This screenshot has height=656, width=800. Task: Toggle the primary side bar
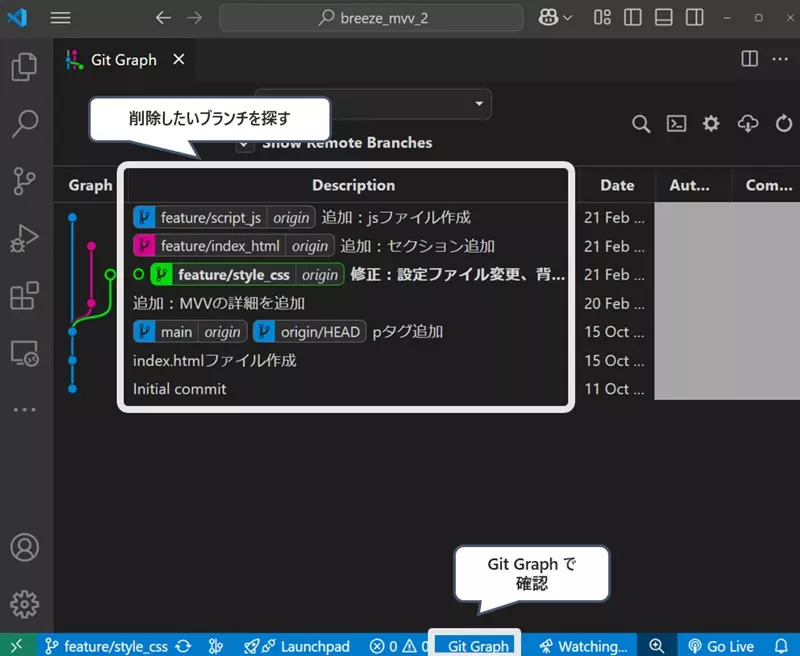click(x=633, y=18)
